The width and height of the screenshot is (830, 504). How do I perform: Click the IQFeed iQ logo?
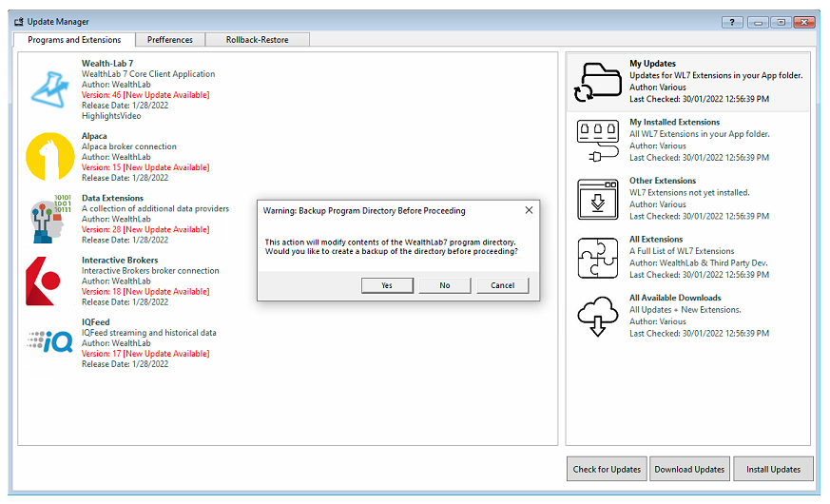[49, 341]
